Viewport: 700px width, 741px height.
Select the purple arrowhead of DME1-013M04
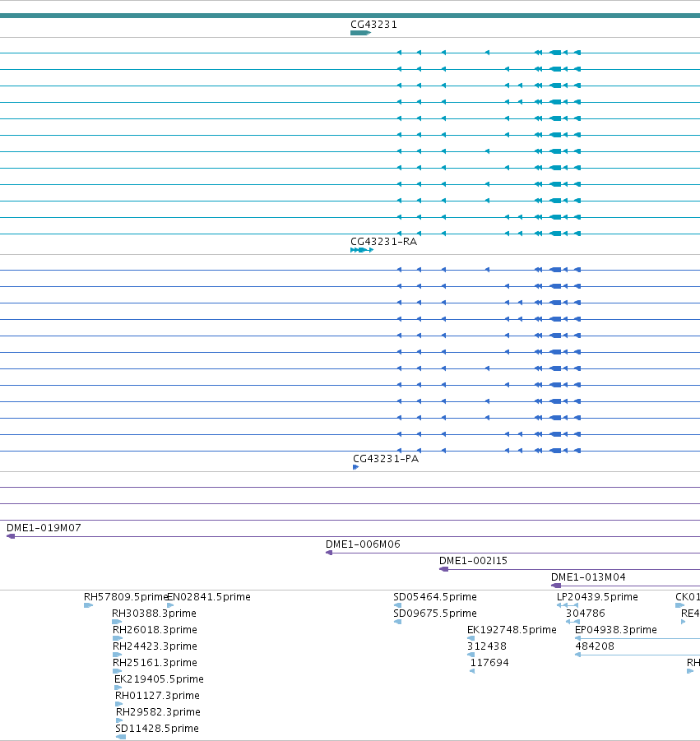click(x=556, y=586)
